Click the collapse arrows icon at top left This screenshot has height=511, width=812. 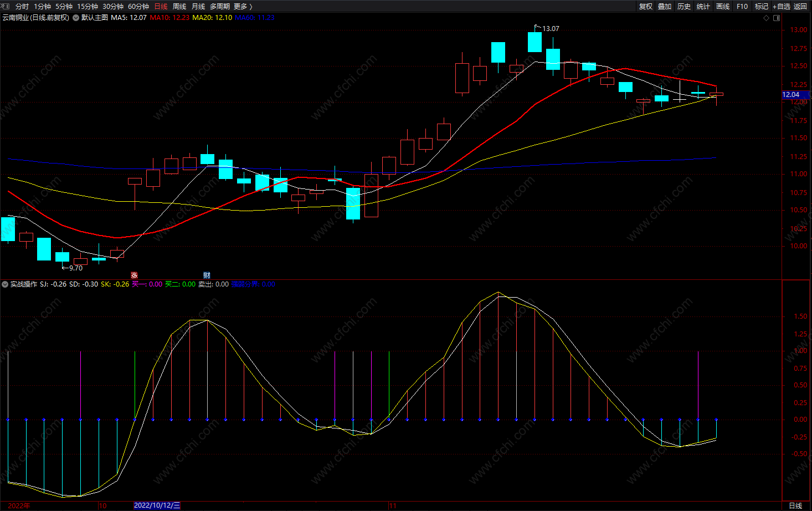(7, 7)
